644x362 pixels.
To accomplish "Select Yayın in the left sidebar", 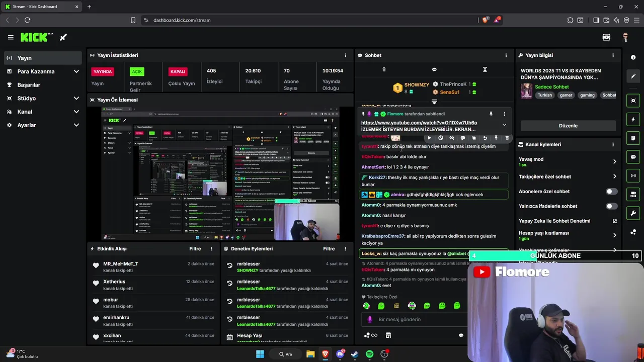I will pos(43,58).
